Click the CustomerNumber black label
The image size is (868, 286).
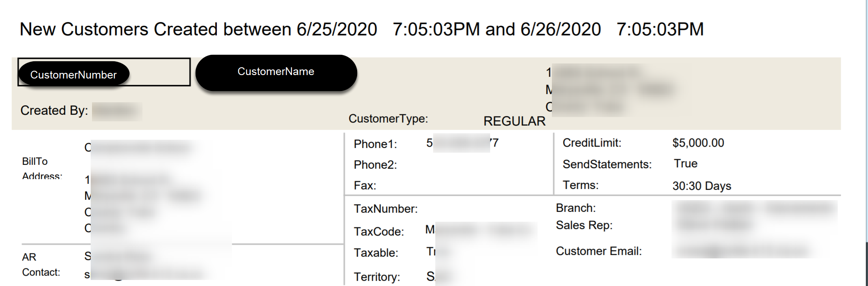pyautogui.click(x=73, y=74)
